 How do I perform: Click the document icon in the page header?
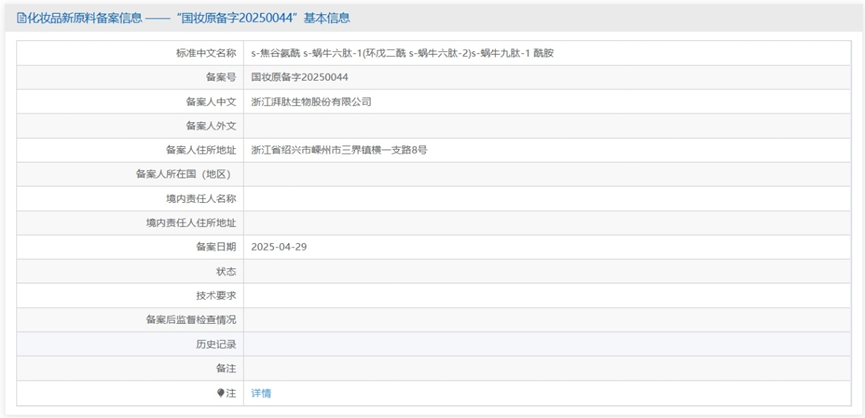tap(21, 18)
